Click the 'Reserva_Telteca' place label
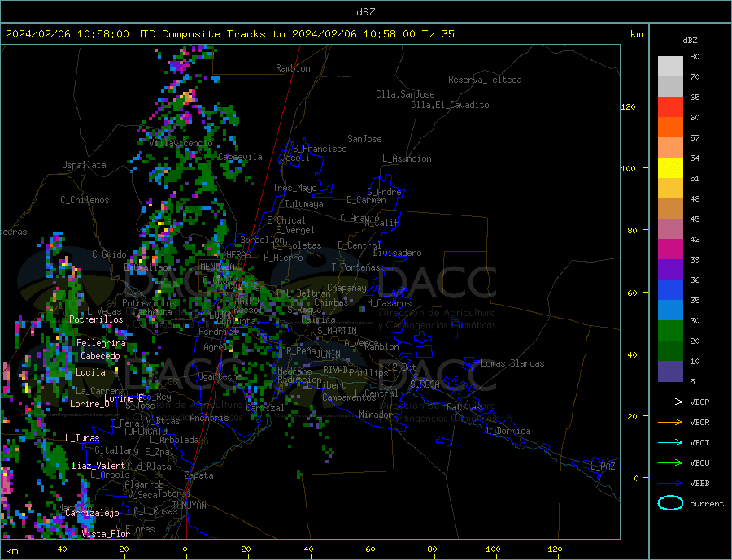Image resolution: width=732 pixels, height=560 pixels. pyautogui.click(x=485, y=80)
